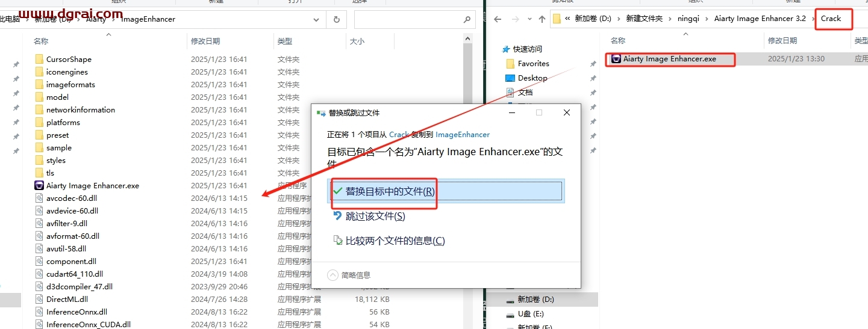The width and height of the screenshot is (868, 329).
Task: Click the Crack link in the dialog
Action: click(399, 135)
